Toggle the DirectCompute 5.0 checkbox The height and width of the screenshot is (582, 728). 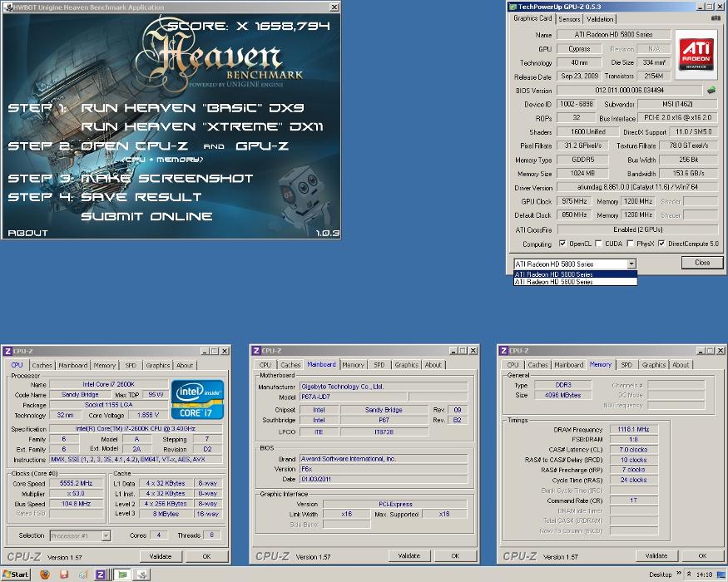pos(661,244)
